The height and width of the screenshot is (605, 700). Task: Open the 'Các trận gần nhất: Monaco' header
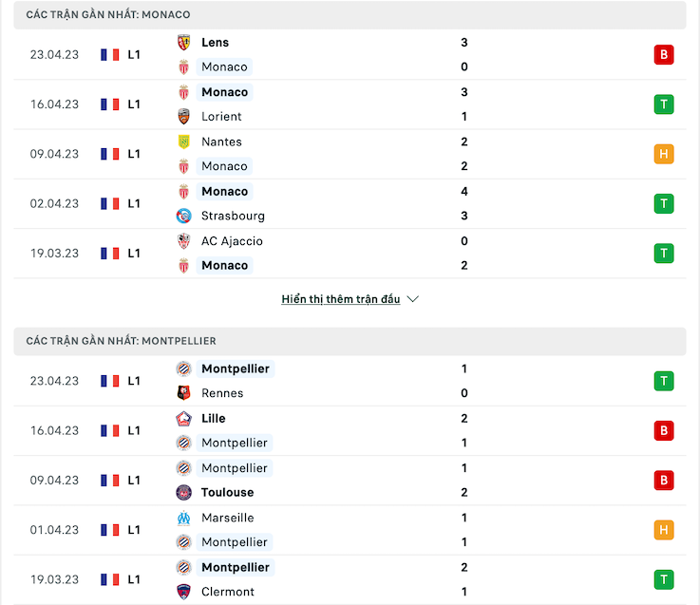click(350, 15)
